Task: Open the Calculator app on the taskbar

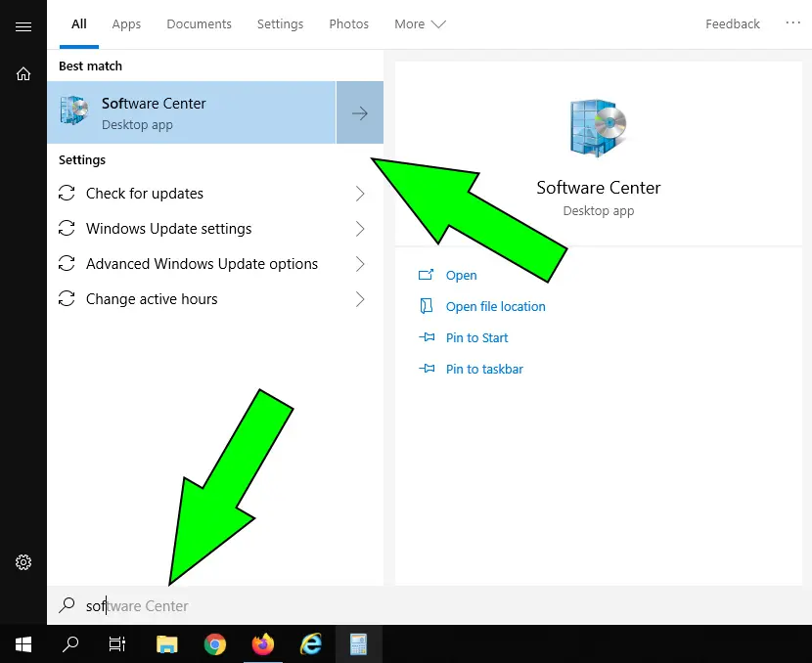Action: (358, 644)
